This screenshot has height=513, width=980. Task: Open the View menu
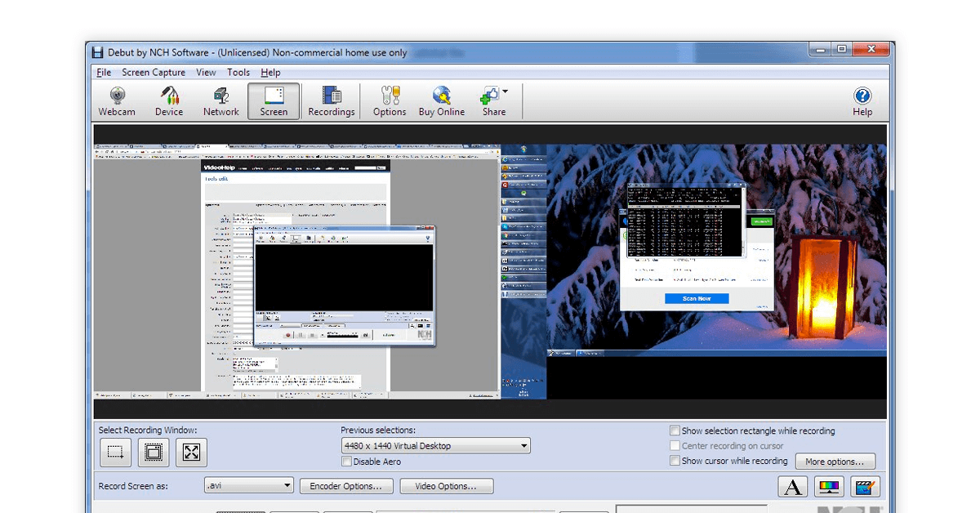[x=206, y=73]
